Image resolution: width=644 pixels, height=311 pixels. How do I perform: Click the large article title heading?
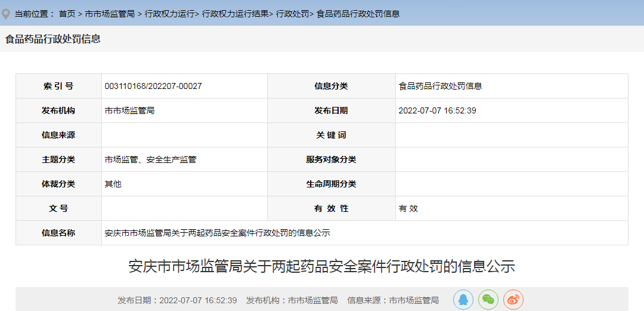coord(322,267)
